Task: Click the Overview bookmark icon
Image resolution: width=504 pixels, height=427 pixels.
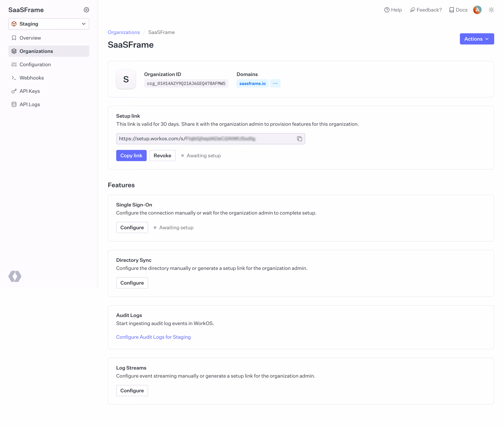Action: [14, 38]
